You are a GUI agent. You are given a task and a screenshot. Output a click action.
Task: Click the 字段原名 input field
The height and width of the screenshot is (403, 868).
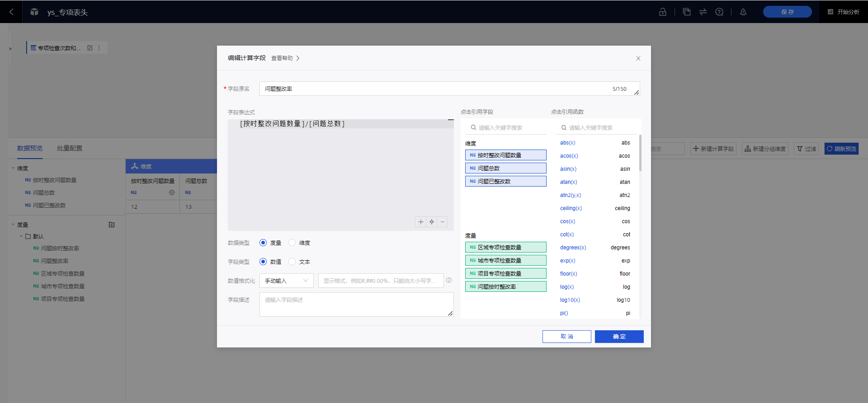[450, 89]
